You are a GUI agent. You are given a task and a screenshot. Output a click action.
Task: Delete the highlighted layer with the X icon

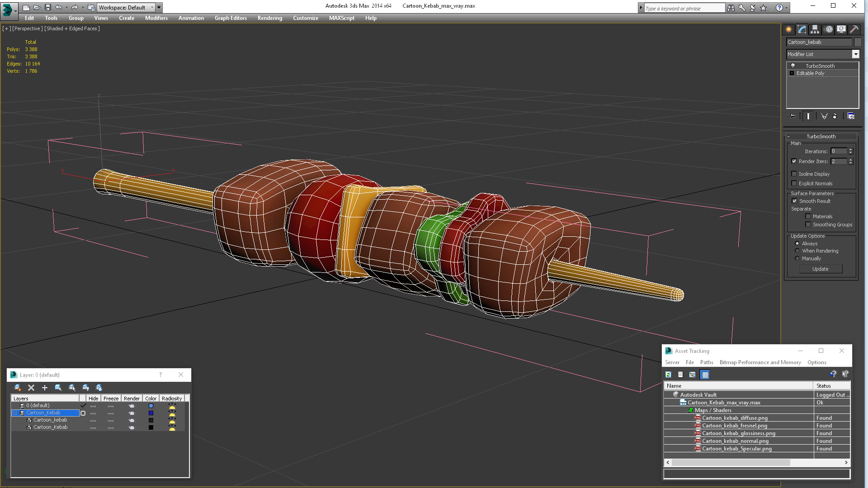(x=31, y=388)
